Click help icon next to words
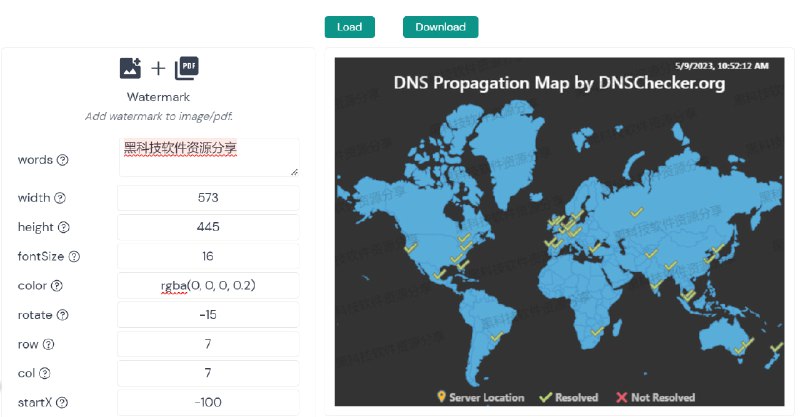 coord(63,160)
